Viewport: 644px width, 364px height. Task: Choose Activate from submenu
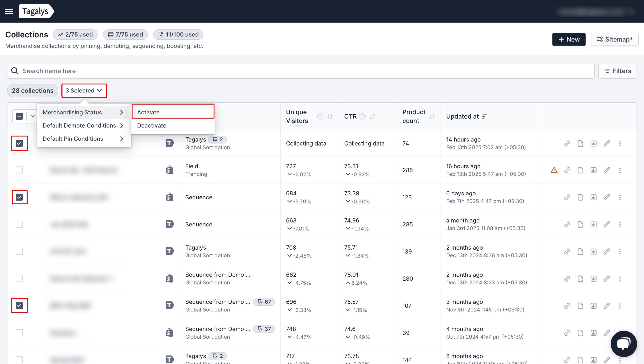coord(173,112)
